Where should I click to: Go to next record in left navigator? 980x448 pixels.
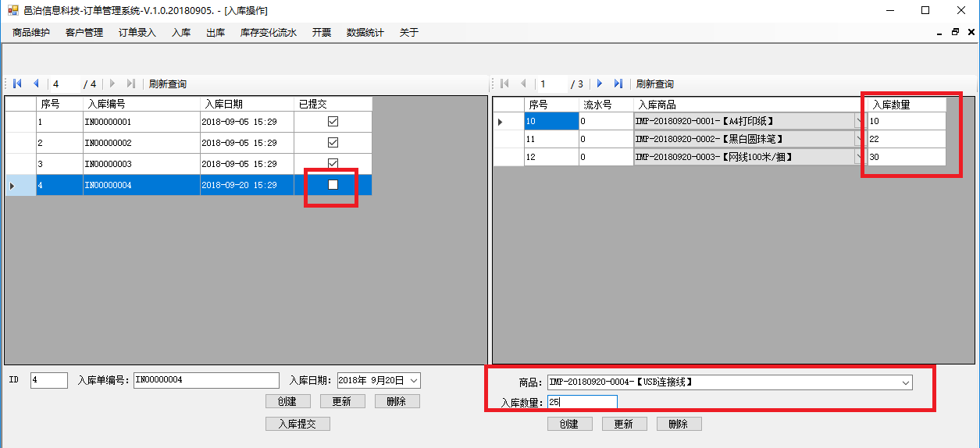point(112,84)
